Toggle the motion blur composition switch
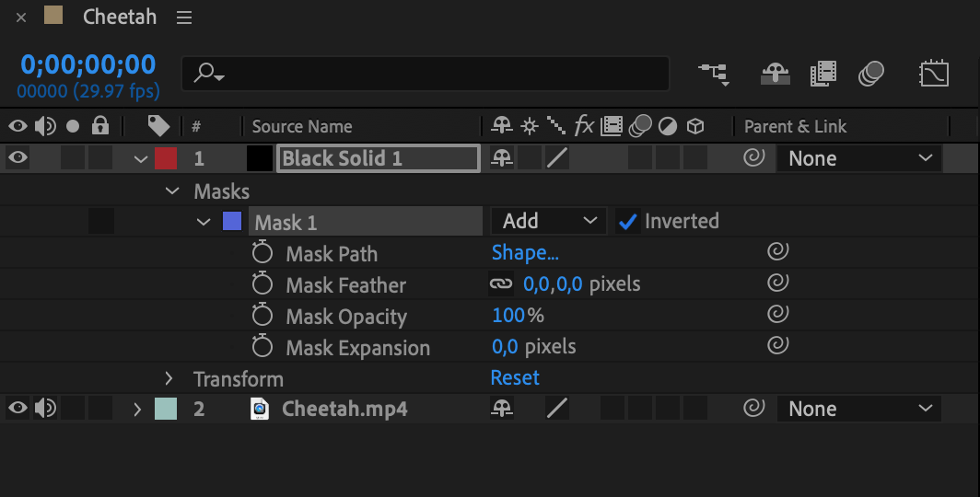 coord(870,73)
